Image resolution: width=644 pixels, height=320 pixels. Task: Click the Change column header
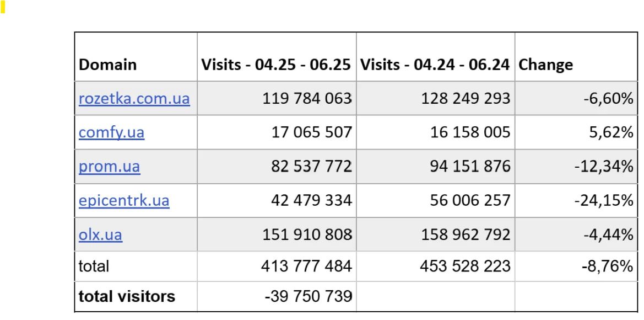pos(546,65)
